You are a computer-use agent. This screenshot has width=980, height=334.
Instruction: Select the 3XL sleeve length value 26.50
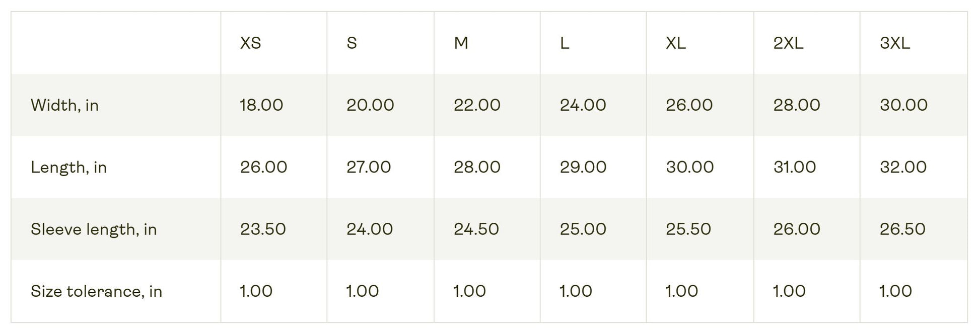[x=902, y=229]
